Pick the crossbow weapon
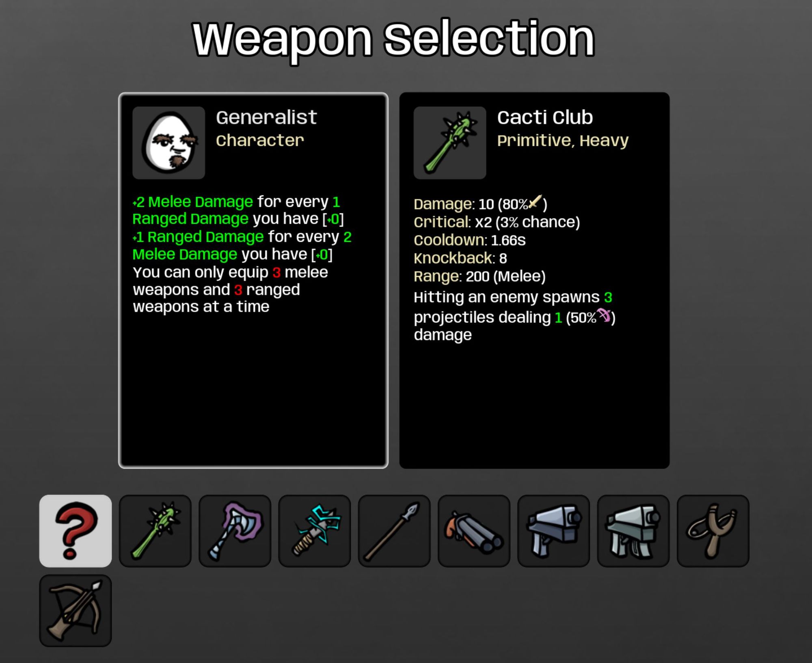Viewport: 812px width, 663px height. (76, 611)
